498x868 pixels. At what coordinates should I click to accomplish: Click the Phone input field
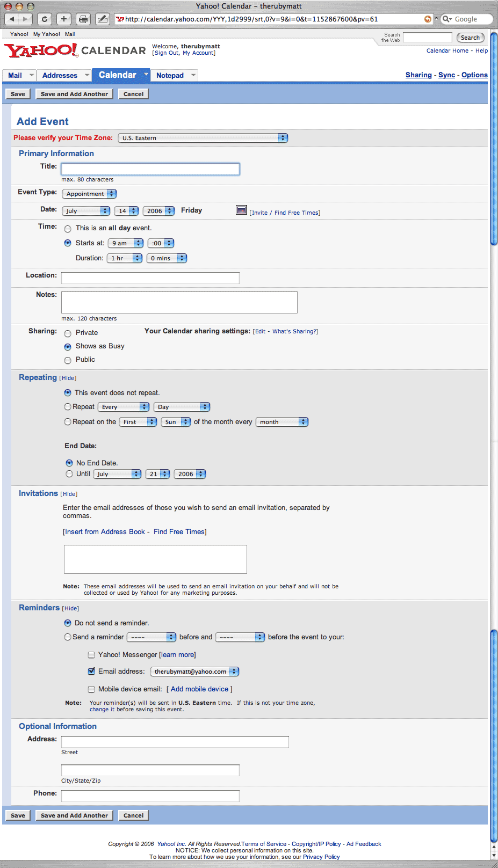[150, 796]
